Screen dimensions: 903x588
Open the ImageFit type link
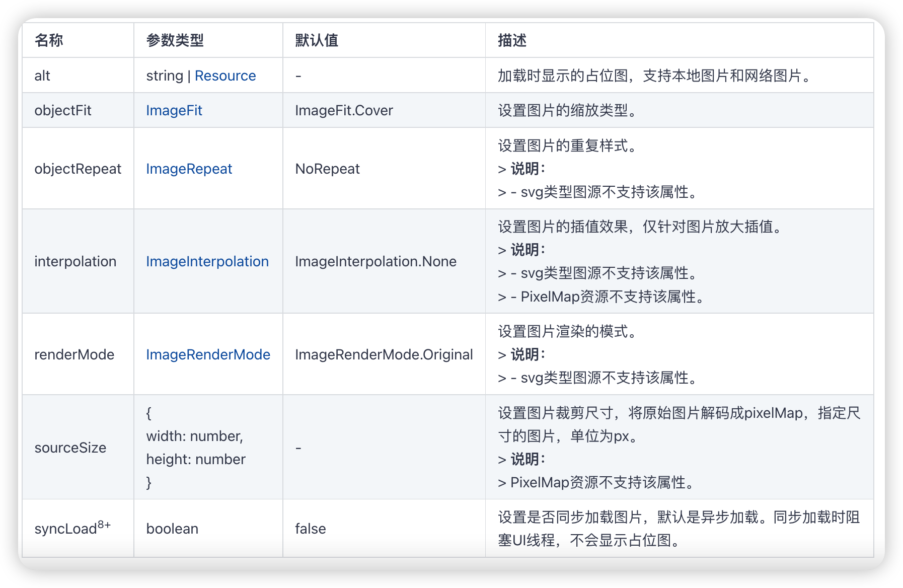click(x=174, y=110)
